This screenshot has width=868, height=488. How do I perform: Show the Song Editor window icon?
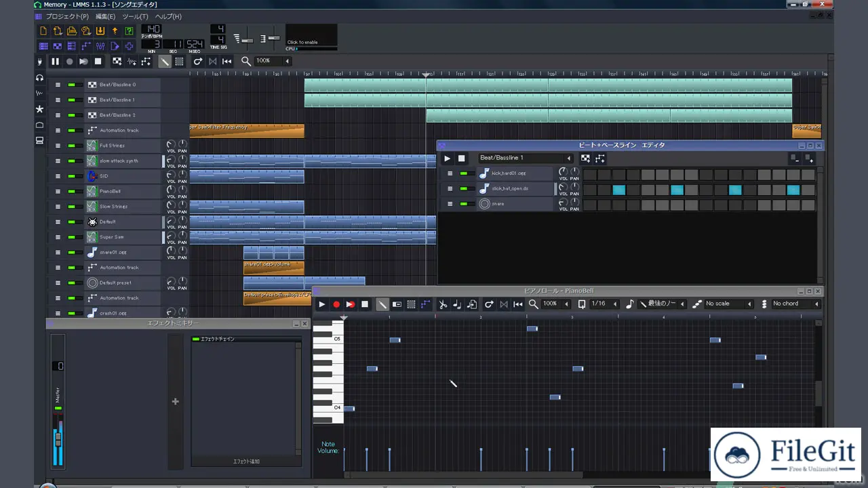43,46
